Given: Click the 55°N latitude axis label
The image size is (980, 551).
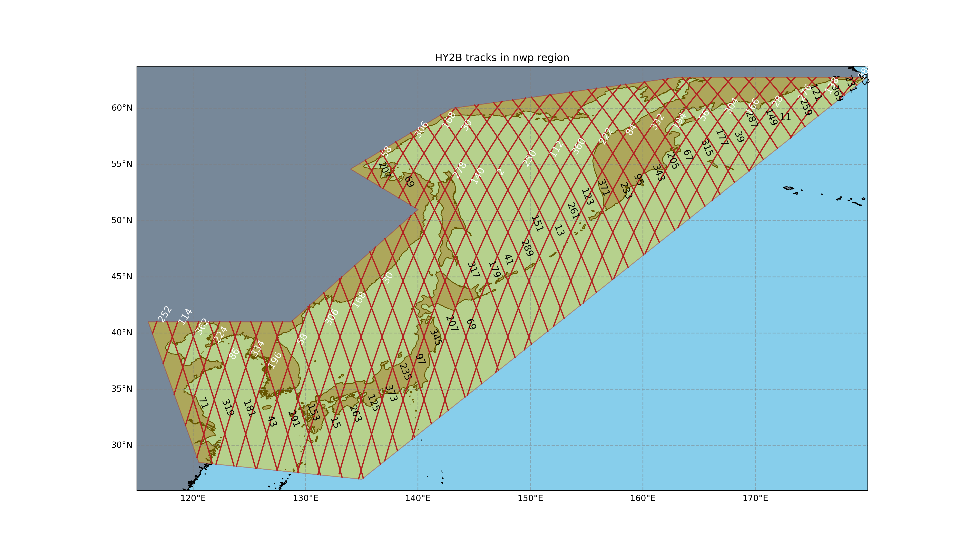Looking at the screenshot, I should (x=122, y=164).
